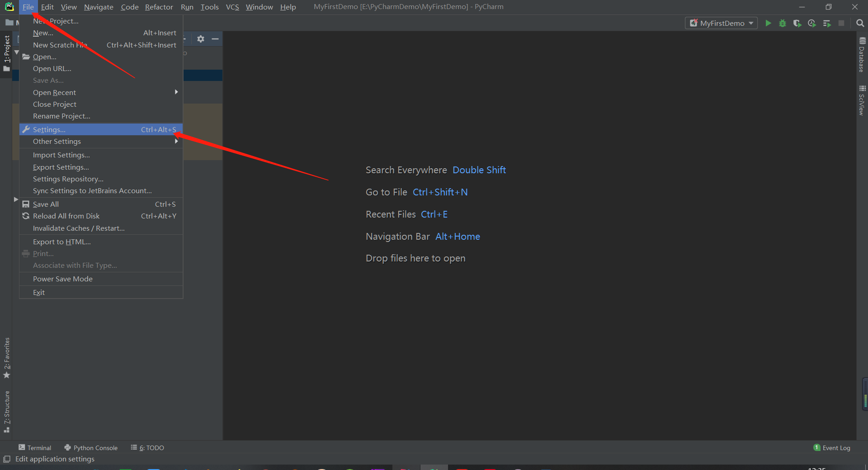The height and width of the screenshot is (470, 868).
Task: Open the Python Console tool window
Action: (x=91, y=447)
